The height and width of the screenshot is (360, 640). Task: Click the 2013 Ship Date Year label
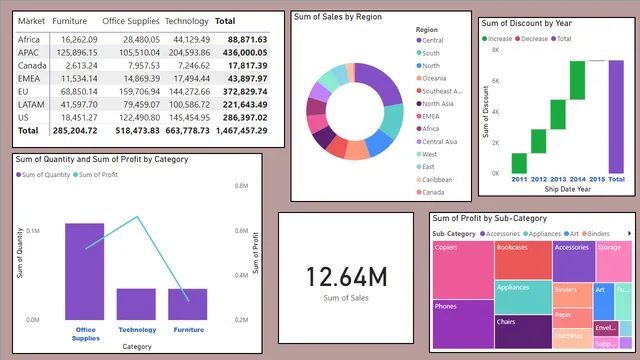558,179
